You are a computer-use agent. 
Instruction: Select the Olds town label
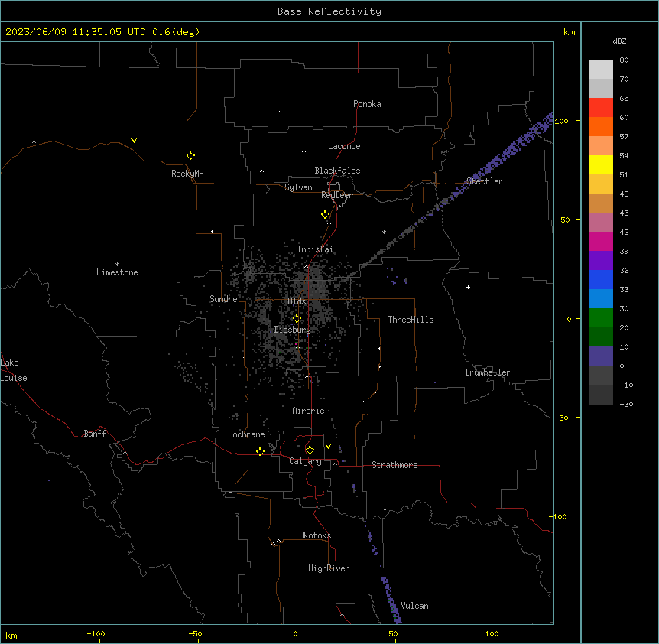[x=297, y=301]
